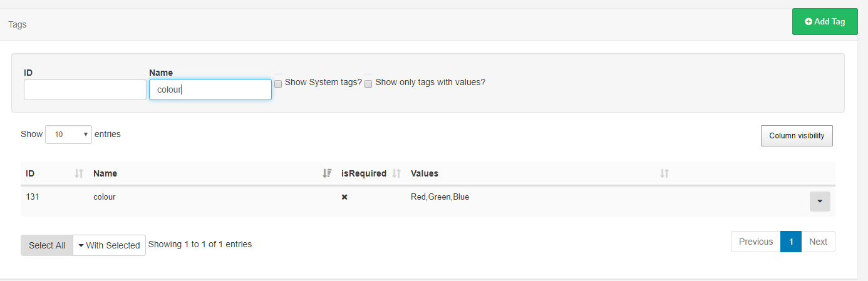Tick Show only tags with values checkbox
The image size is (868, 281).
click(368, 84)
